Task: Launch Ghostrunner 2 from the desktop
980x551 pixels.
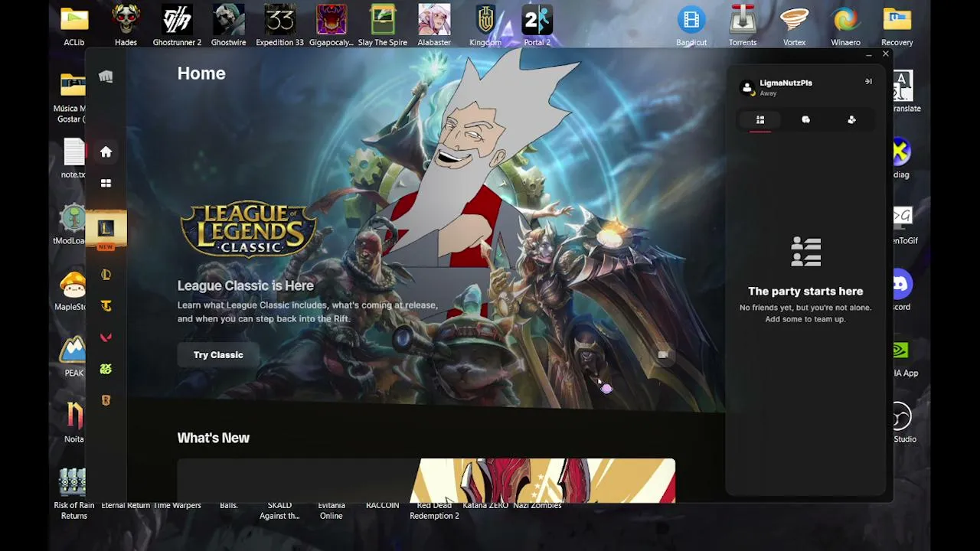Action: (x=177, y=26)
